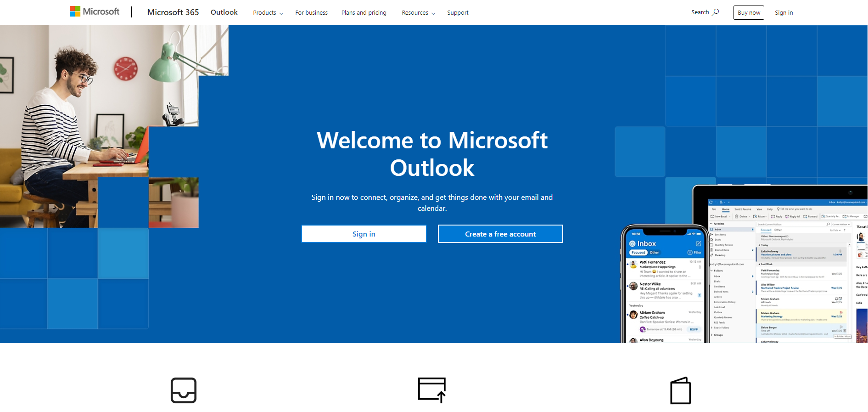The width and height of the screenshot is (868, 412).
Task: Click compose icon in phone Inbox
Action: tap(698, 243)
